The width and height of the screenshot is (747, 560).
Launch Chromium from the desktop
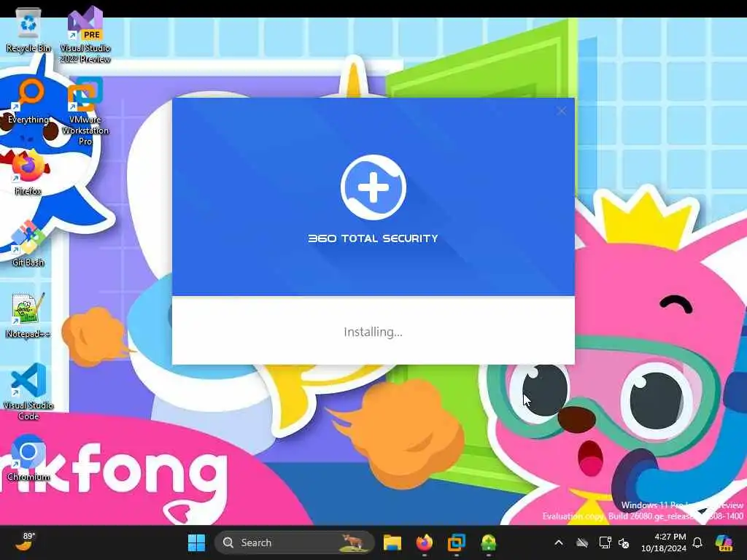(x=28, y=458)
